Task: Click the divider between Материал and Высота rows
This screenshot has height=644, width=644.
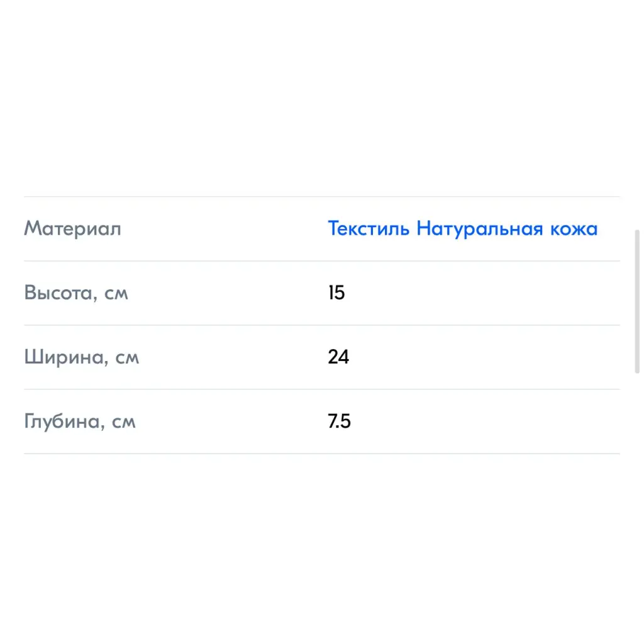Action: (322, 261)
